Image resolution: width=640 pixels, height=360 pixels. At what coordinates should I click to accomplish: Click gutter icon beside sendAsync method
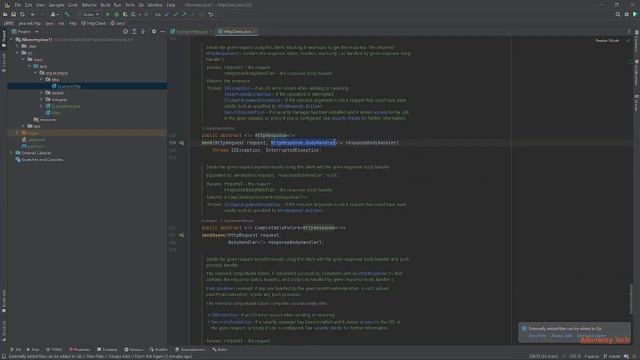click(x=182, y=235)
